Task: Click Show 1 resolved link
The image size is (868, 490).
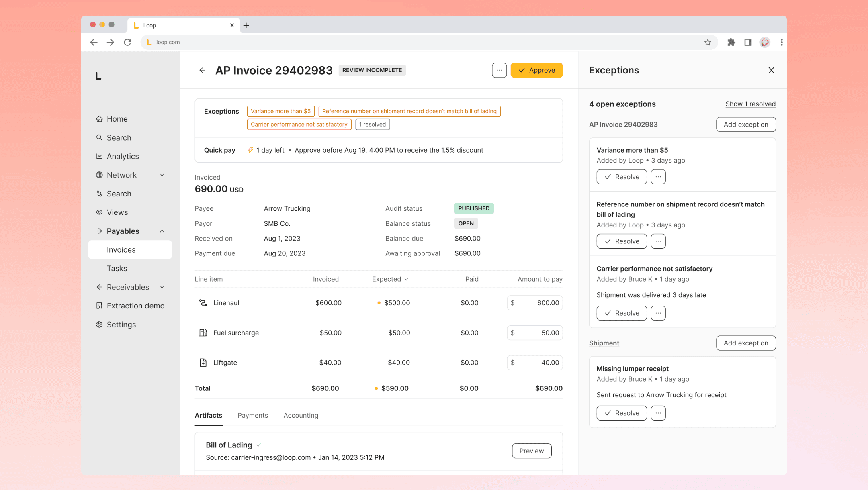Action: 750,104
